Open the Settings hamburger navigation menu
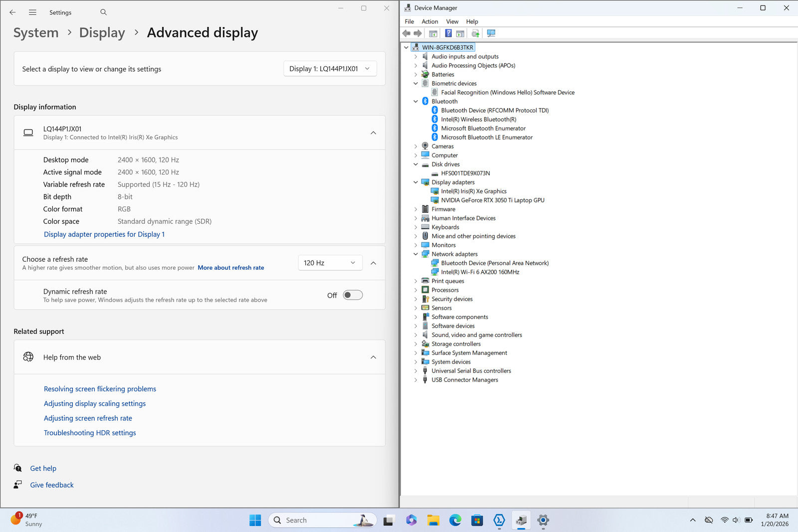This screenshot has height=532, width=798. click(32, 12)
